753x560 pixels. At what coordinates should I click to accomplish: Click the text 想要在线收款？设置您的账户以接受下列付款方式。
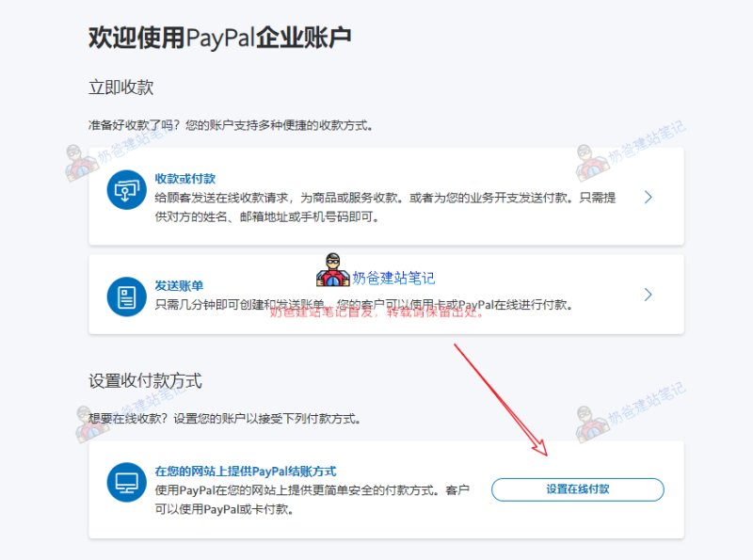pos(224,418)
